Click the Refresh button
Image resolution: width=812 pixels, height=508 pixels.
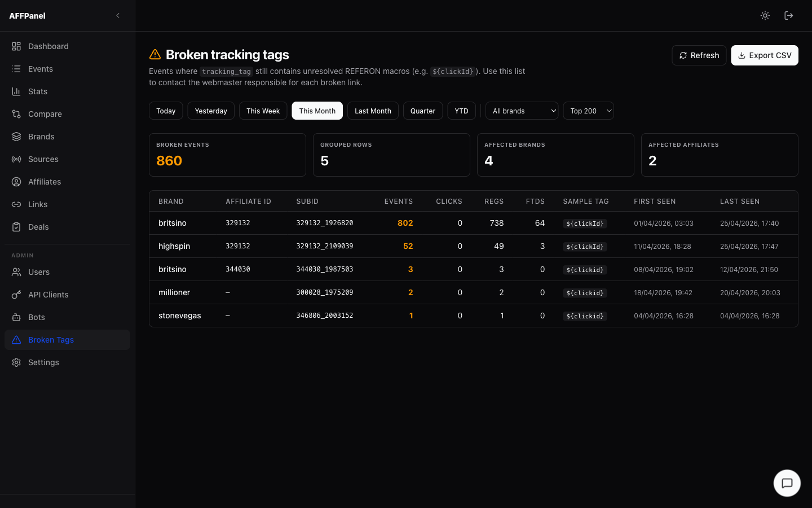tap(699, 55)
